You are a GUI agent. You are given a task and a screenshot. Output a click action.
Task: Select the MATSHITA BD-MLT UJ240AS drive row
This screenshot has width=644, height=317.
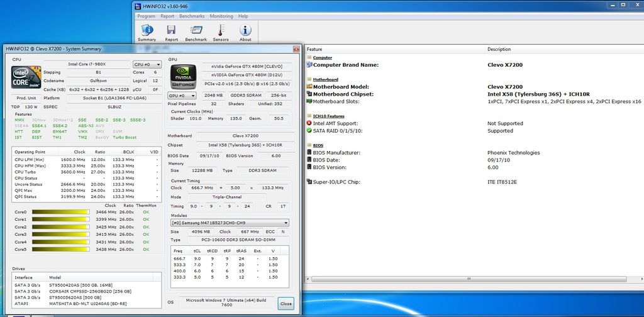(x=87, y=303)
